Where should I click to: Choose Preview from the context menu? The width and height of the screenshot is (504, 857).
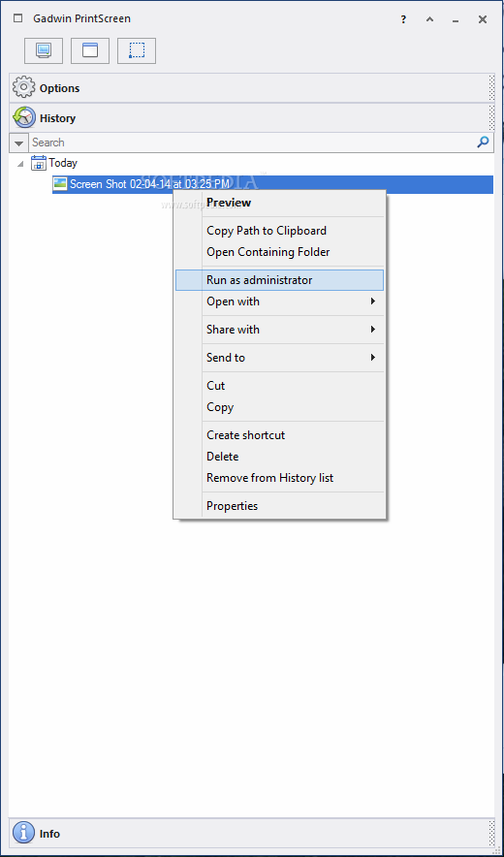279,203
